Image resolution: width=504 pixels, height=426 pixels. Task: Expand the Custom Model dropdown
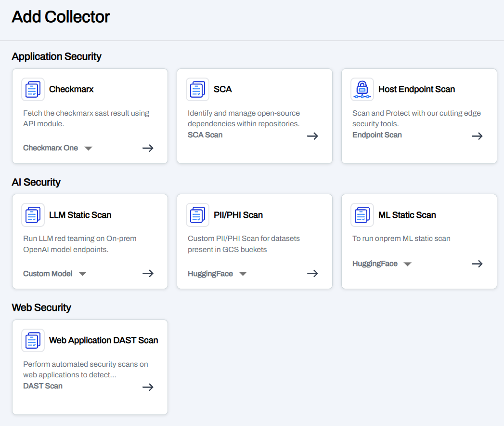click(82, 274)
